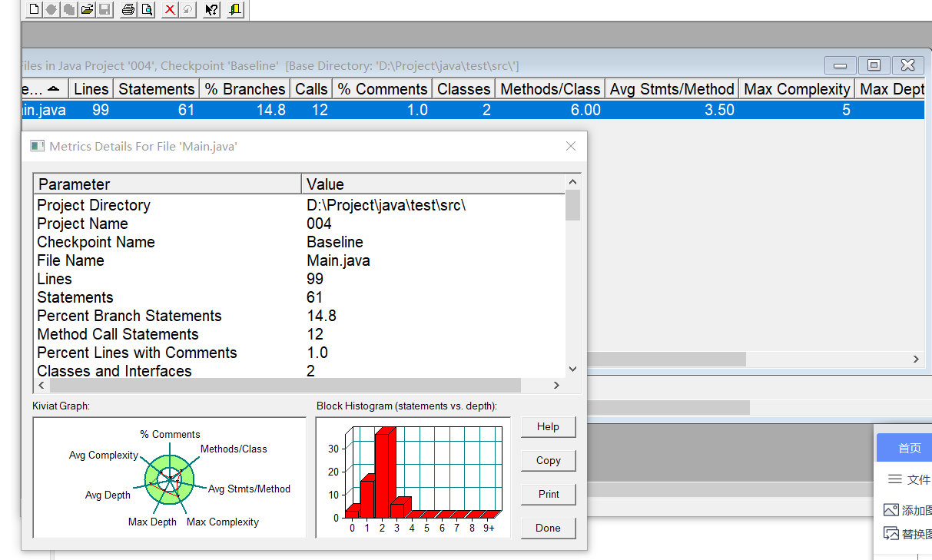Open the 文件 menu in side window

pyautogui.click(x=918, y=479)
